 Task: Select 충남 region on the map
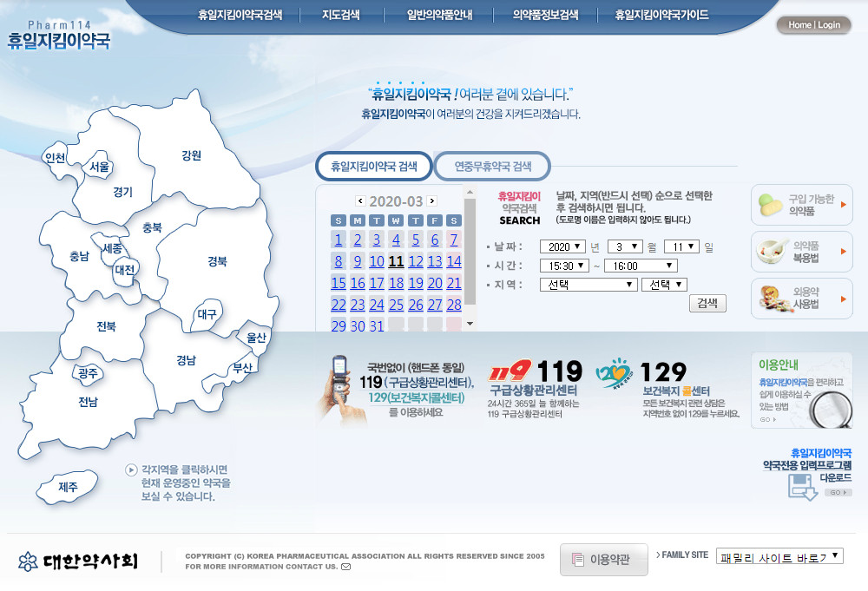click(79, 256)
